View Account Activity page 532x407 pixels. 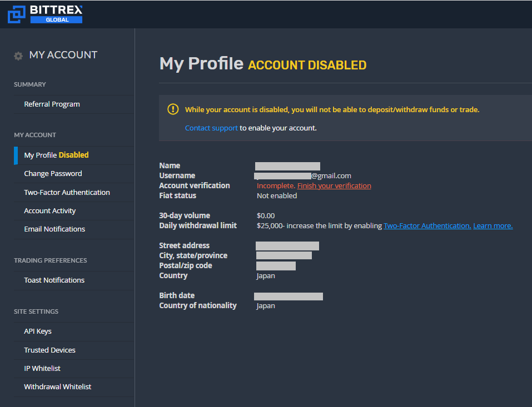(x=49, y=211)
